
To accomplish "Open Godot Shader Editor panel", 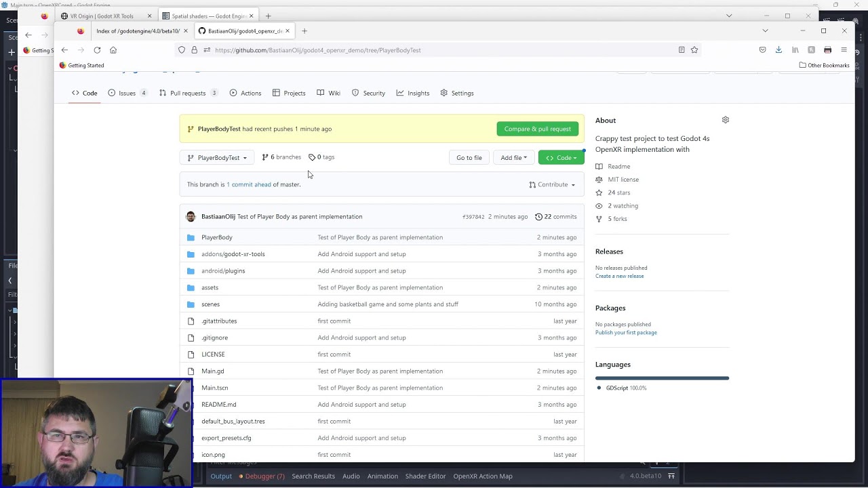I will pos(425,476).
